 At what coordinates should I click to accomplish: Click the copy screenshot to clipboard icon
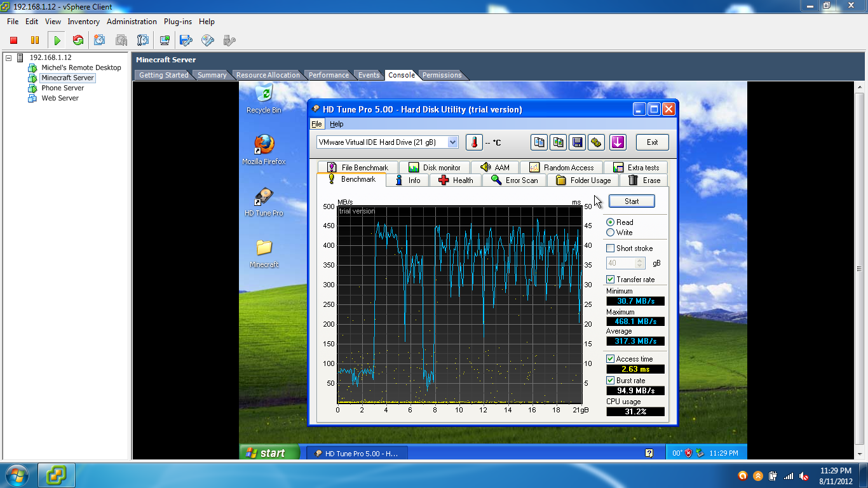click(x=558, y=142)
